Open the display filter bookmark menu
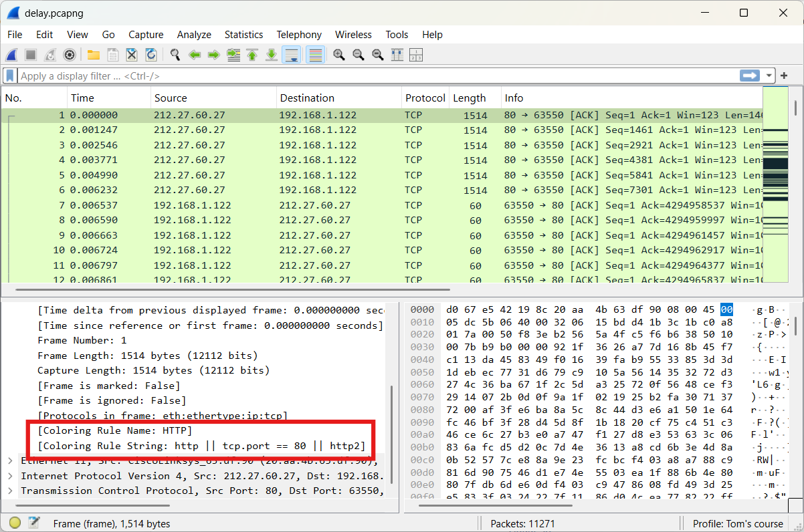 [x=10, y=76]
